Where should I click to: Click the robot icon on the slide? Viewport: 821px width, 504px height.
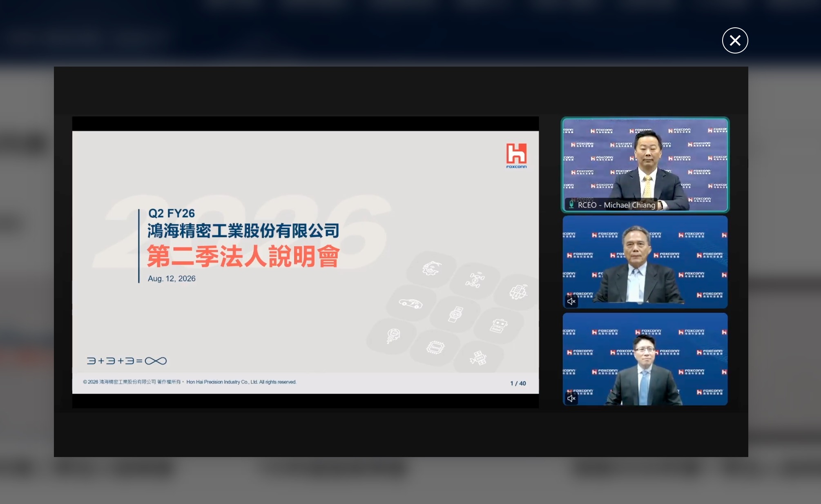[499, 326]
